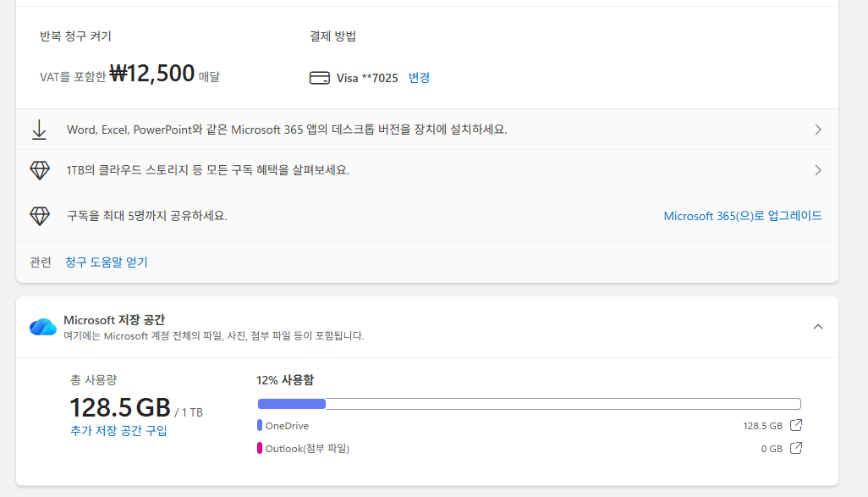Image resolution: width=868 pixels, height=497 pixels.
Task: Open the 청구 도움말 얻기 link
Action: pyautogui.click(x=107, y=262)
